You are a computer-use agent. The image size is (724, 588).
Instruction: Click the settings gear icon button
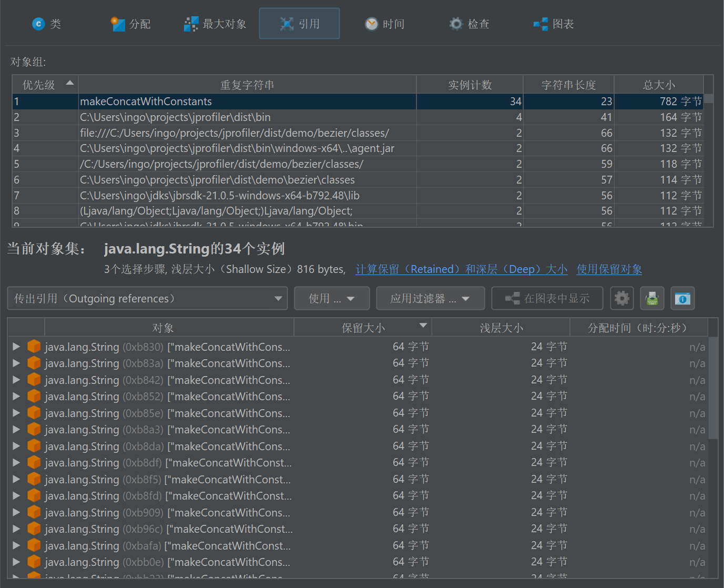(x=621, y=299)
